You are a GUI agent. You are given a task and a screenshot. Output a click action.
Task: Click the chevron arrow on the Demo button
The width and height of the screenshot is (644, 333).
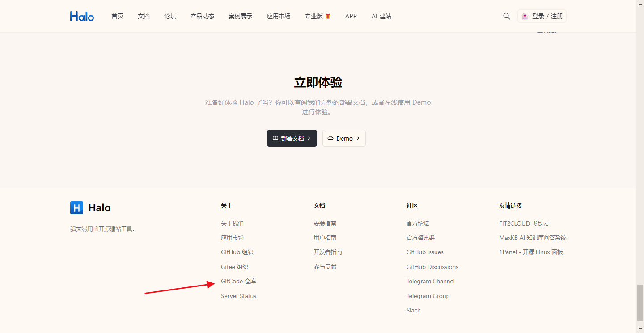point(358,138)
